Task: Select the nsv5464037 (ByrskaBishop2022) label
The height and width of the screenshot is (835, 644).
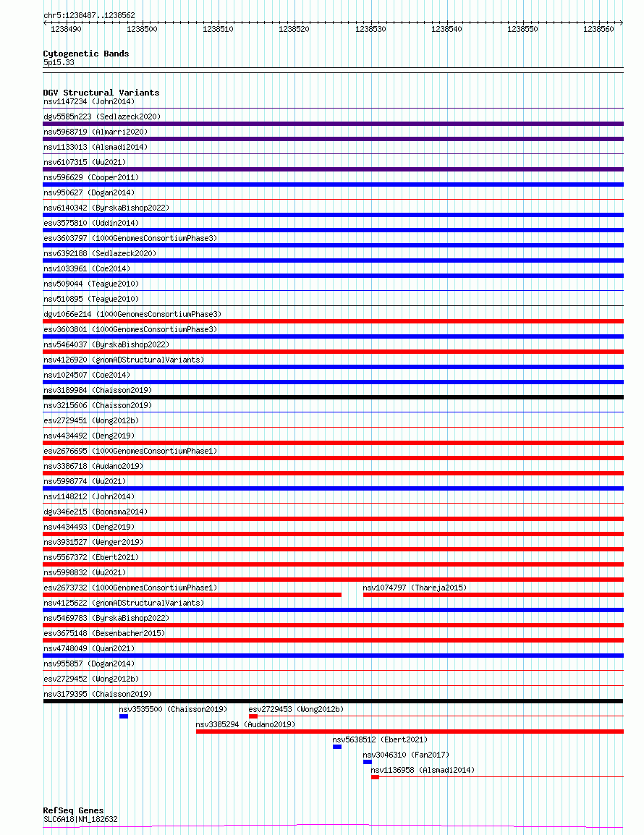Action: click(106, 344)
